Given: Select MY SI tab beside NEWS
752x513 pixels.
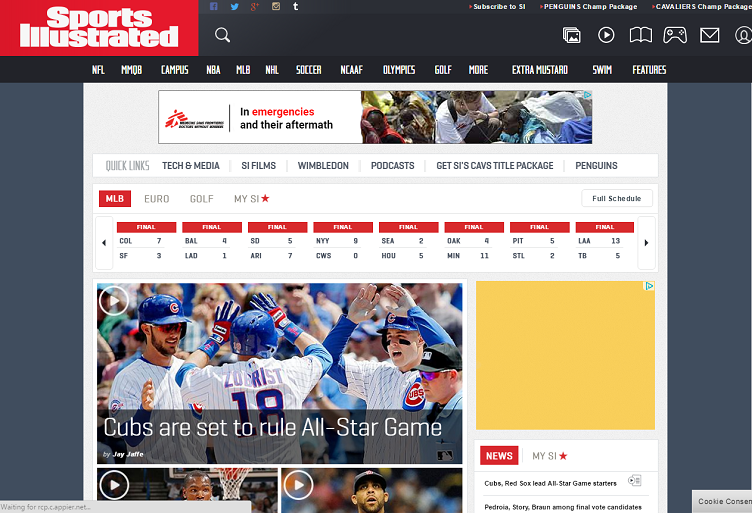Looking at the screenshot, I should pos(550,456).
